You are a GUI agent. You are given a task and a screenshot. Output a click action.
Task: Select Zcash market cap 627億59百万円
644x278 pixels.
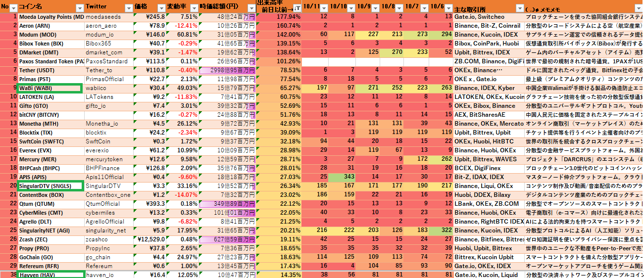click(x=228, y=239)
